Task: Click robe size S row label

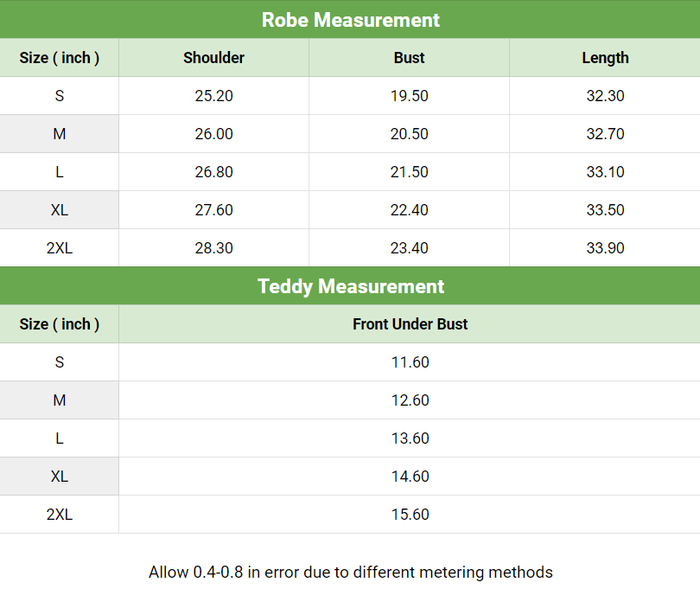Action: point(60,96)
